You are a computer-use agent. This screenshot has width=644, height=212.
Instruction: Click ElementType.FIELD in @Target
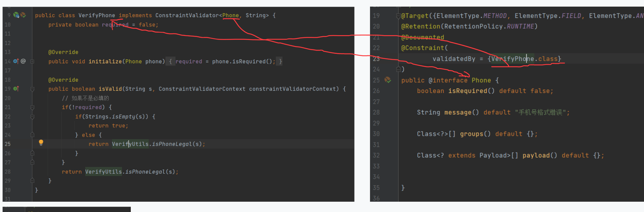(548, 16)
